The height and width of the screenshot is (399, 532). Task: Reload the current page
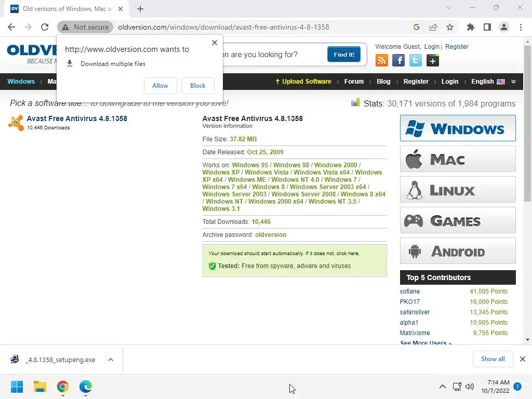[x=45, y=27]
